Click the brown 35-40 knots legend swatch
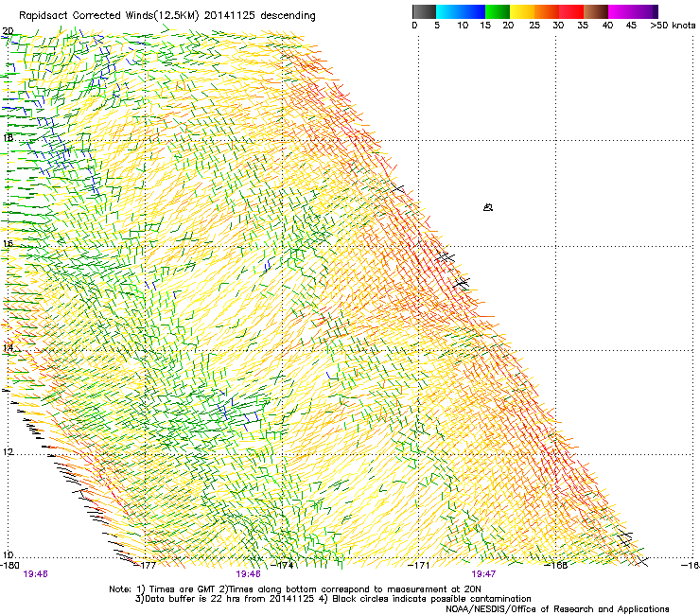The width and height of the screenshot is (700, 615). (596, 11)
